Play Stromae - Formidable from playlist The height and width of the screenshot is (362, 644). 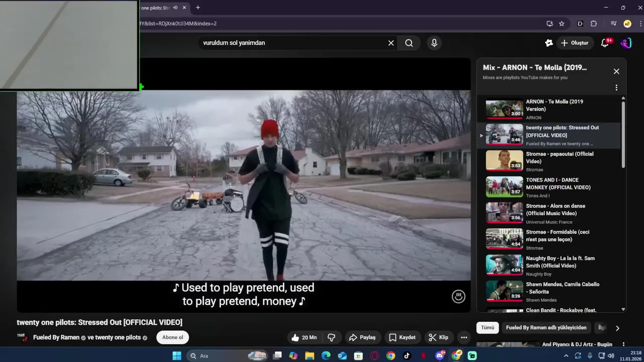point(548,240)
